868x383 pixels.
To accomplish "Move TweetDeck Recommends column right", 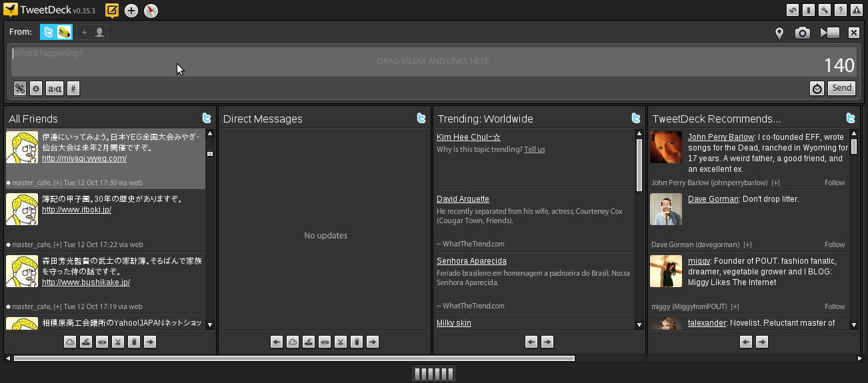I will 762,342.
